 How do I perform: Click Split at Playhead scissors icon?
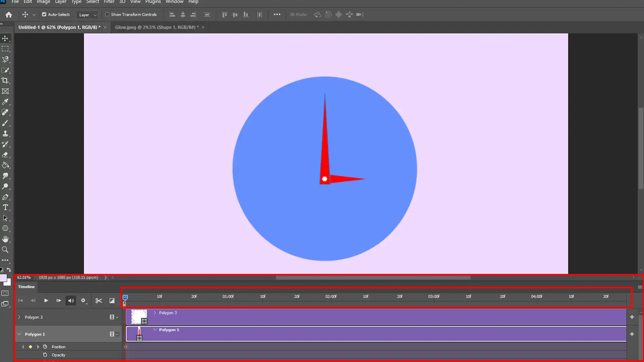[99, 301]
